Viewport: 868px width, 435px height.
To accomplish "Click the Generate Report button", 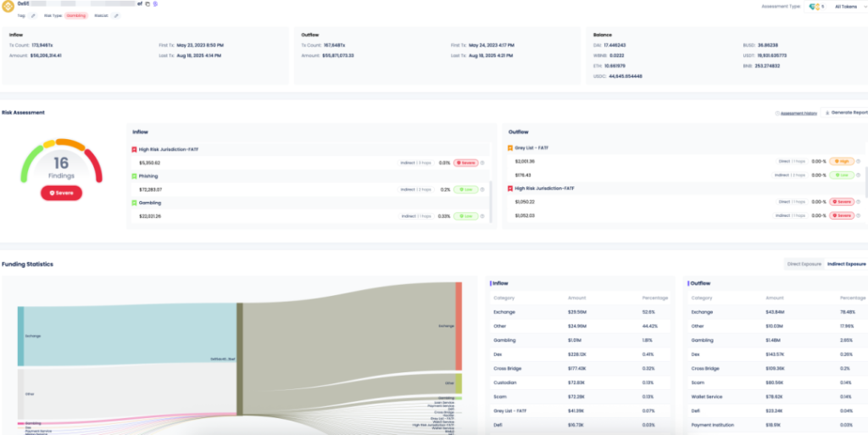I will [844, 112].
